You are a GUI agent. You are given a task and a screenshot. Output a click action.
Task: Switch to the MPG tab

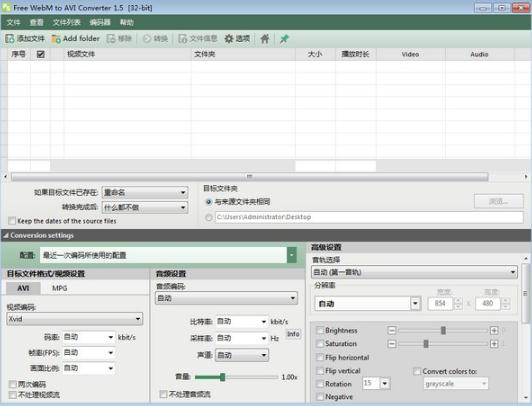(59, 288)
